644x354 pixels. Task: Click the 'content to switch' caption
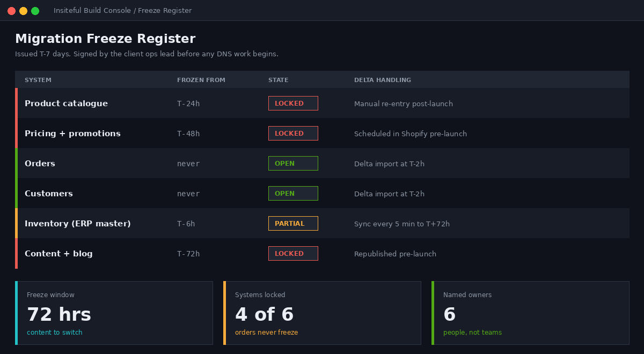click(55, 333)
